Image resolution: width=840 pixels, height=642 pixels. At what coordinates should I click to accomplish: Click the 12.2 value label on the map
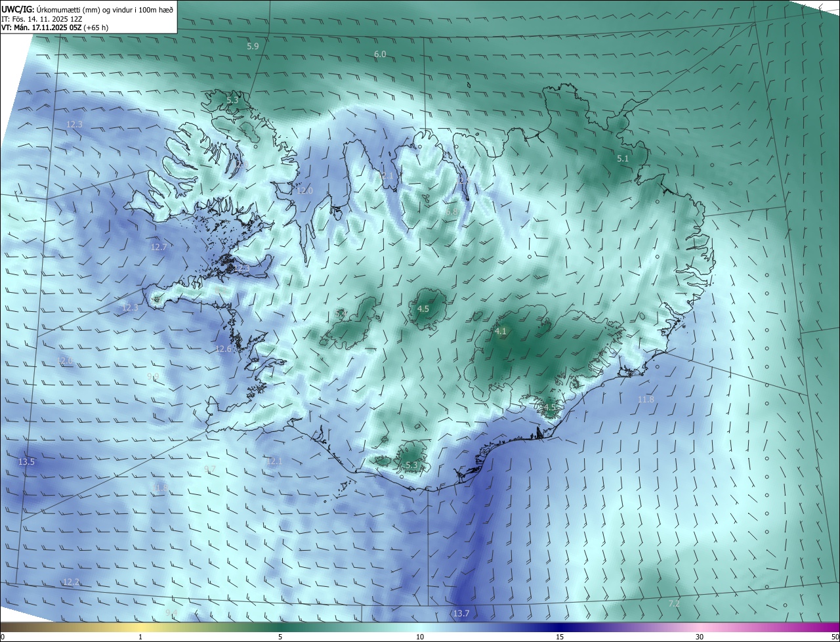[x=72, y=582]
